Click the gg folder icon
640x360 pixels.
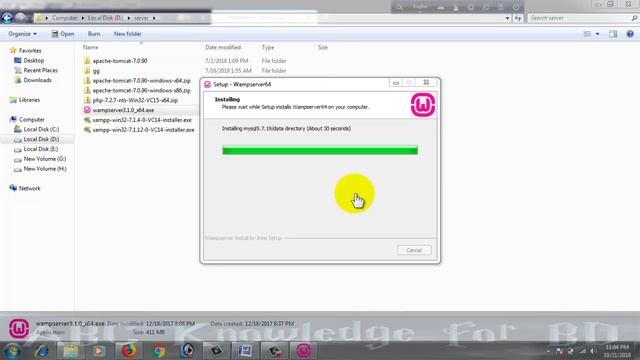click(87, 71)
